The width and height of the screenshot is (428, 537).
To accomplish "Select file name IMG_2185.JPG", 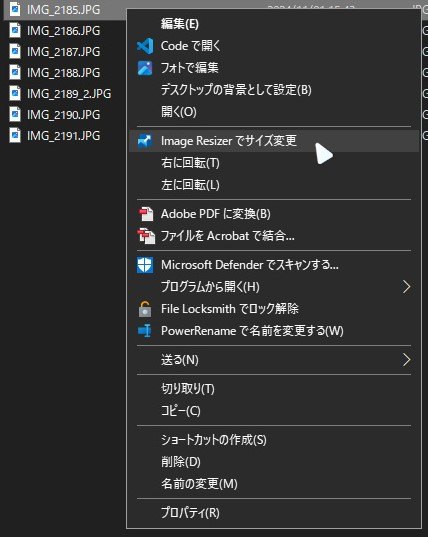I will point(64,10).
